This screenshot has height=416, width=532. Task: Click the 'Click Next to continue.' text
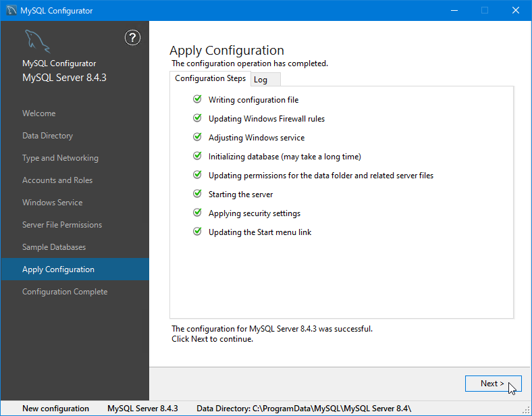coord(213,339)
